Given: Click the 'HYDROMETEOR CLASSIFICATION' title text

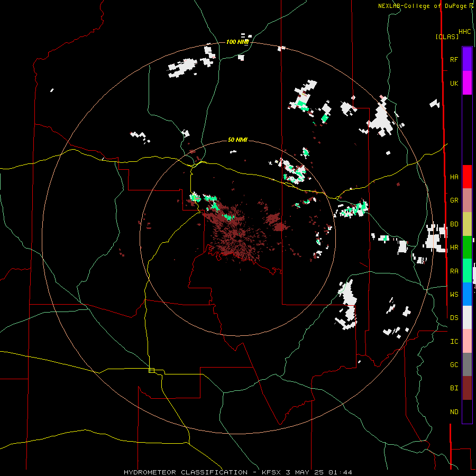Looking at the screenshot, I should pos(186,472).
